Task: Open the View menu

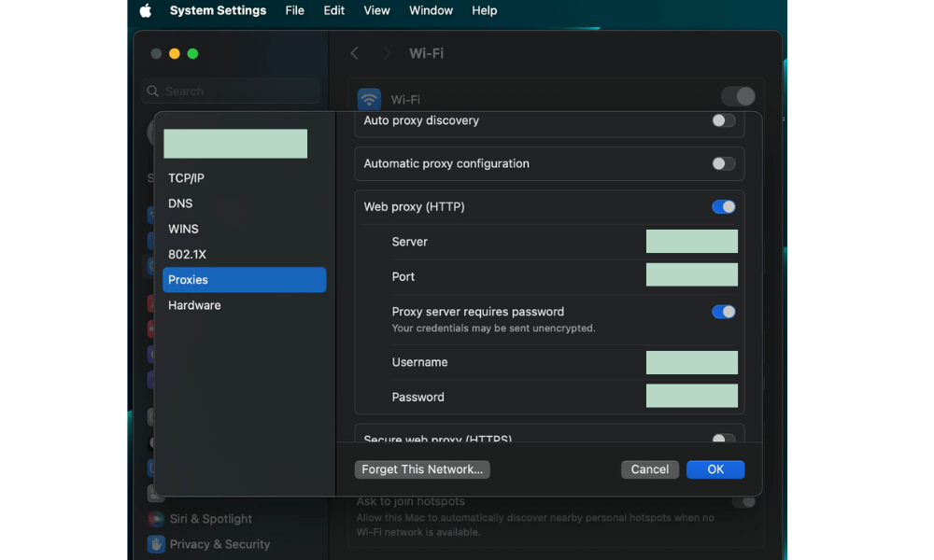Action: (x=376, y=10)
